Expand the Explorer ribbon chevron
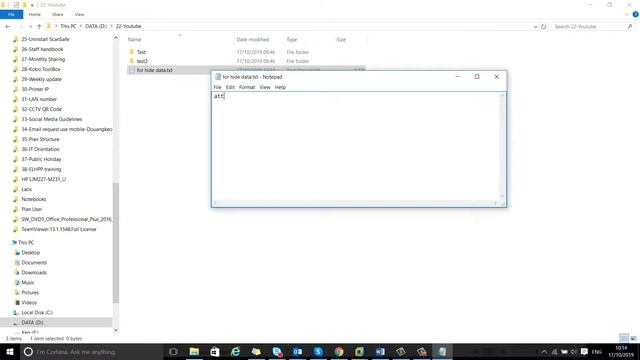Viewport: 640px width, 360px height. click(627, 14)
